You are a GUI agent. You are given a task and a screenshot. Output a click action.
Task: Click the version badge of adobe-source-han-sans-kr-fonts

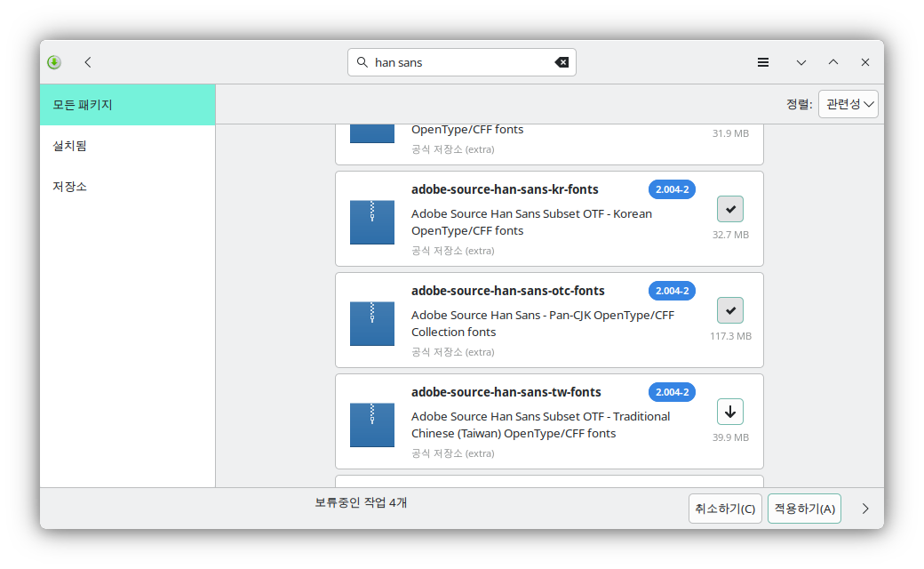673,189
